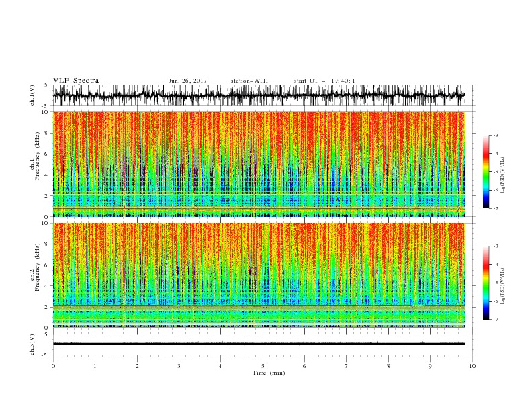This screenshot has height=411, width=532.
Task: Click the ch.1 frequency axis "2" tick label
Action: (x=47, y=196)
